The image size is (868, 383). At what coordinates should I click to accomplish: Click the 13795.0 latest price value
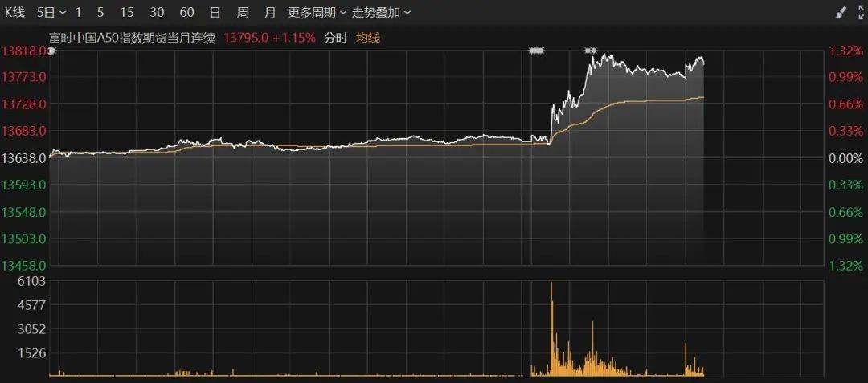click(x=246, y=37)
